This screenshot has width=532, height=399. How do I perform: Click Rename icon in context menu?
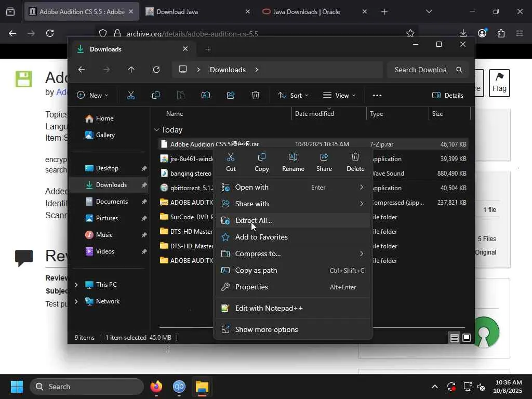click(293, 162)
